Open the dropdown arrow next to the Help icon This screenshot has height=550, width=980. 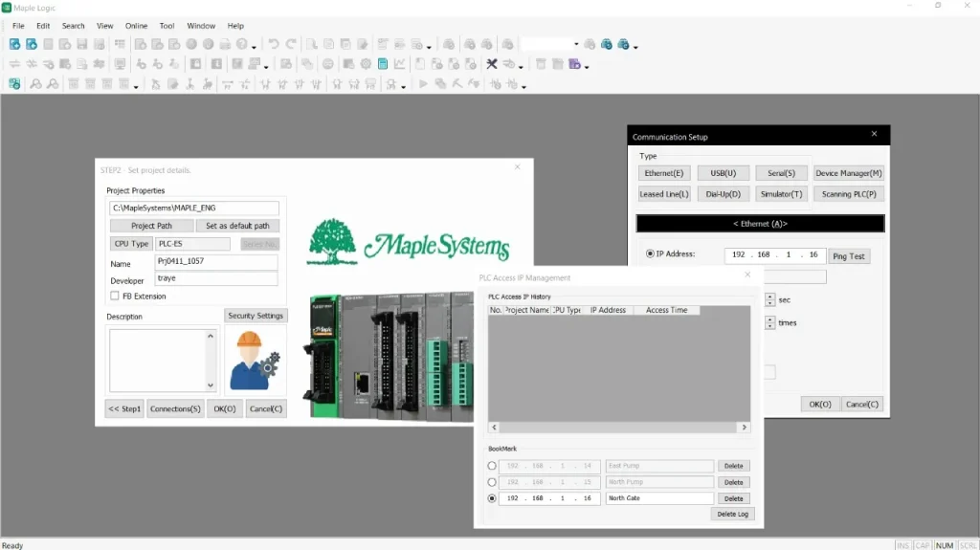pos(254,47)
